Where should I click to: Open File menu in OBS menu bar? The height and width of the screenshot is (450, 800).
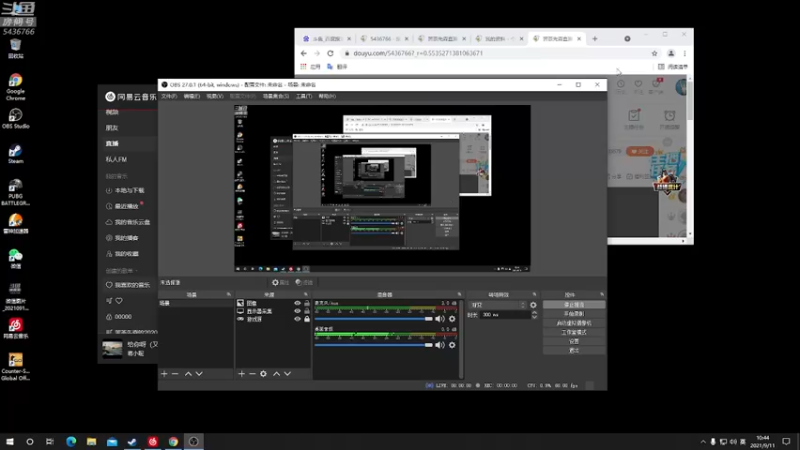tap(169, 96)
